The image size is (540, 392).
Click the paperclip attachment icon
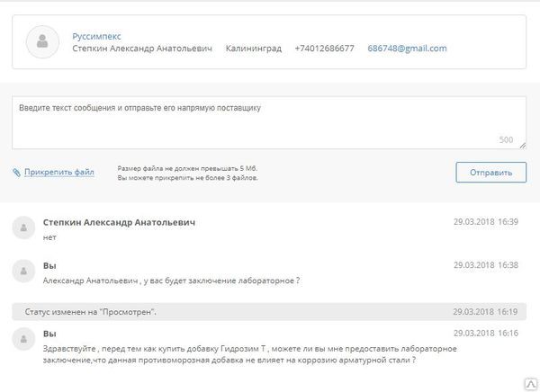(16, 172)
